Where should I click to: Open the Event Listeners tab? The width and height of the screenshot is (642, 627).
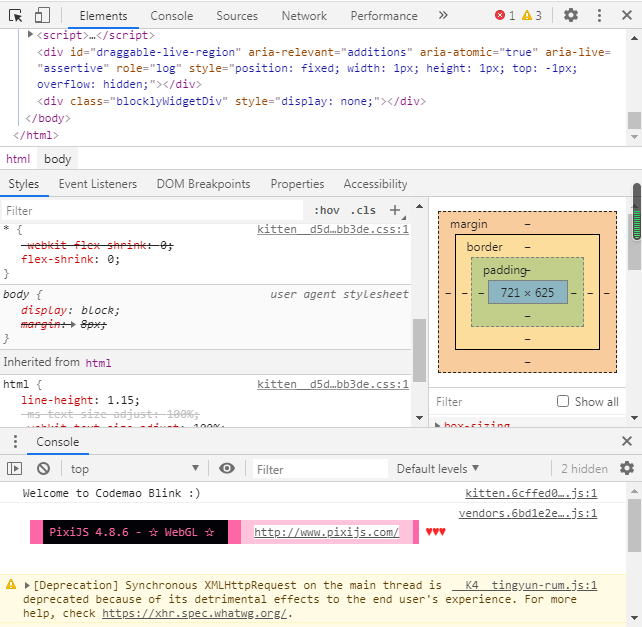(x=98, y=184)
